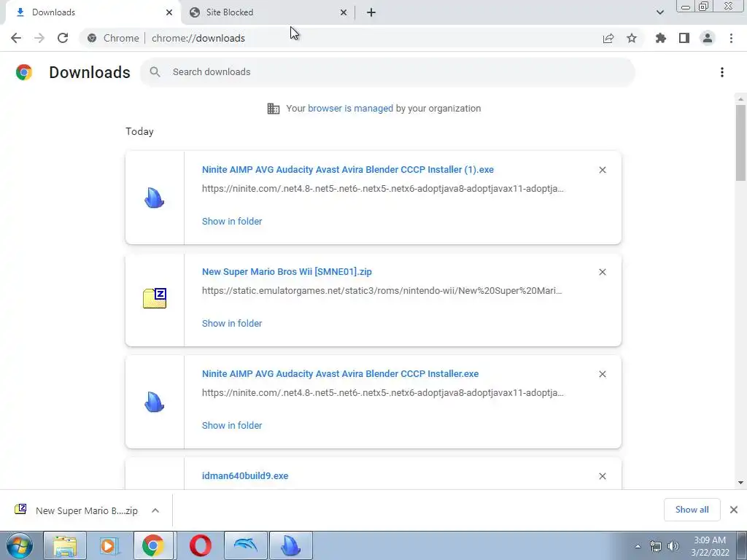Click the page vertical scrollbar thumb
Screen dimensions: 747x560
740,143
